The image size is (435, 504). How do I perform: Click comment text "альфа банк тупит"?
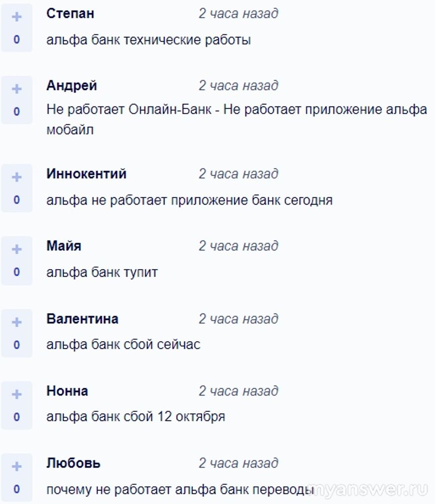pyautogui.click(x=102, y=273)
